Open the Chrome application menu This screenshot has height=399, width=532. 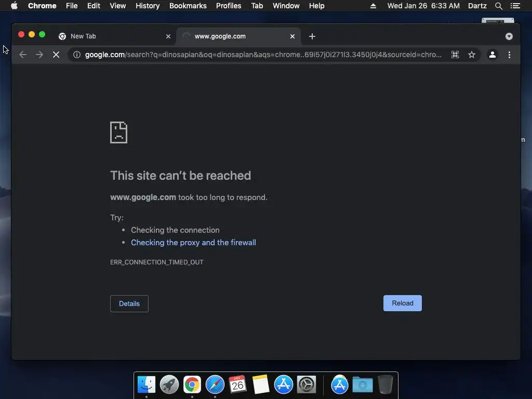(x=42, y=6)
